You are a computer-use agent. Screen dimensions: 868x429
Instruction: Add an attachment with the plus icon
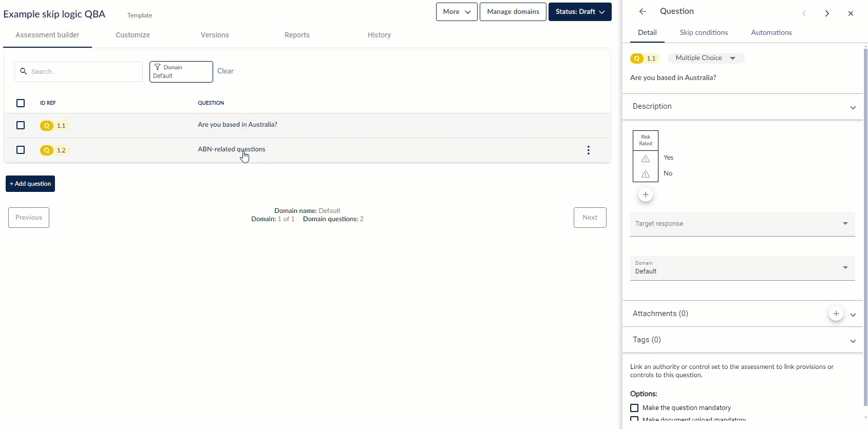[836, 314]
